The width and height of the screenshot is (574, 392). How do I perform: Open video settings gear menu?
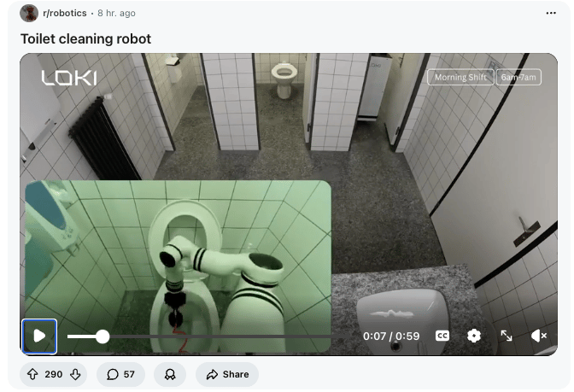click(x=474, y=336)
